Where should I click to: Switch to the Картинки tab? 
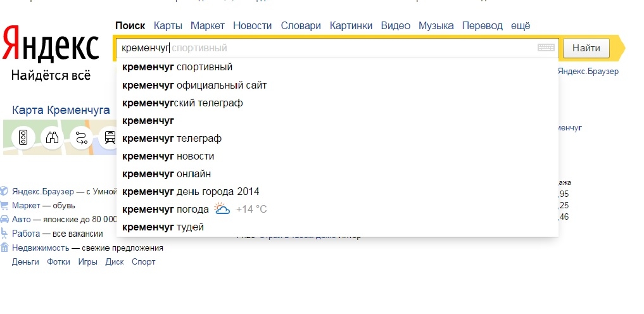pyautogui.click(x=351, y=26)
